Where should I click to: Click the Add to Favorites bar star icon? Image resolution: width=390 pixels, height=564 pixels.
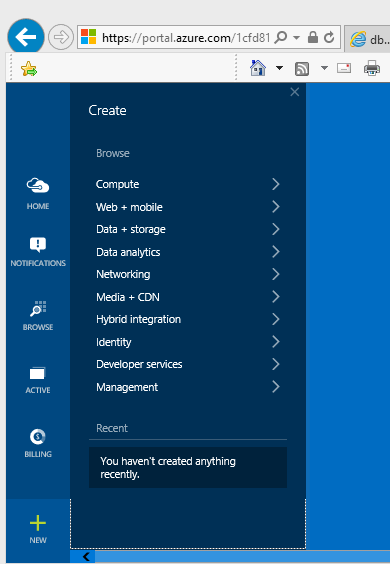pos(29,68)
